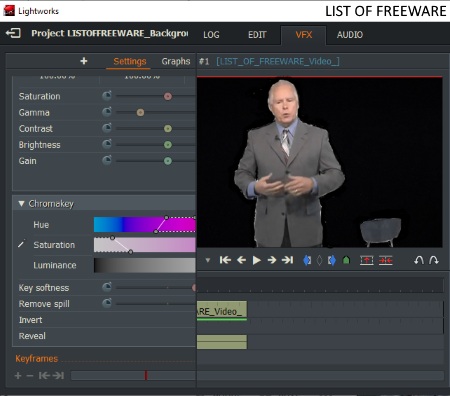Add an effect with the plus icon
Viewport: 450px width, 396px height.
coord(84,61)
